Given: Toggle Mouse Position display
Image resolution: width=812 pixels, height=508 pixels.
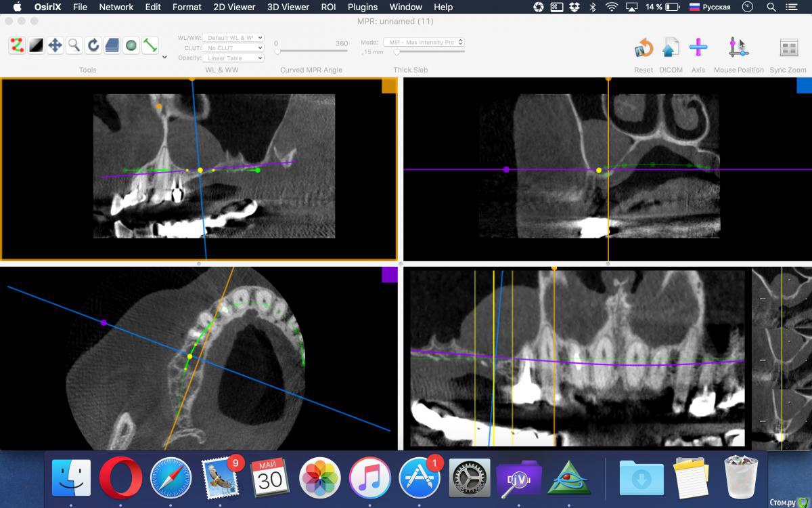Looking at the screenshot, I should pos(738,48).
